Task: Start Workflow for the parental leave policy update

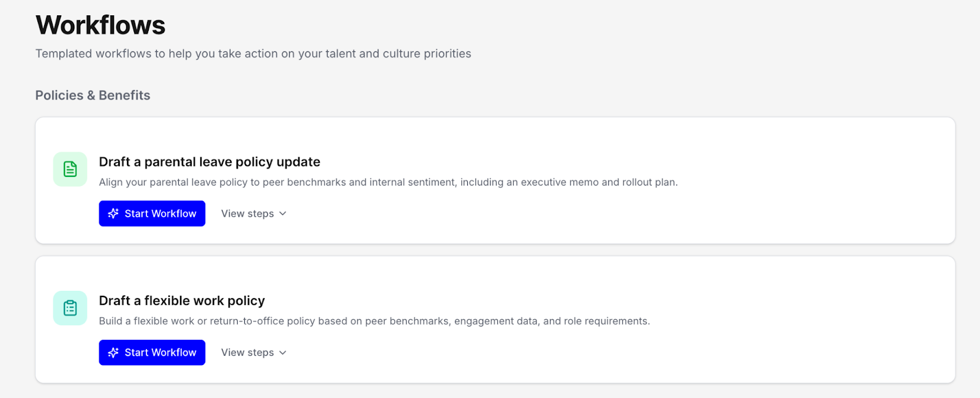Action: (152, 214)
